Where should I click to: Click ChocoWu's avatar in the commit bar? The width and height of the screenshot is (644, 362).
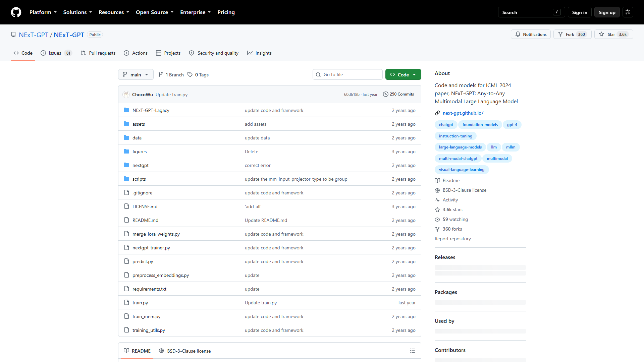click(x=126, y=95)
